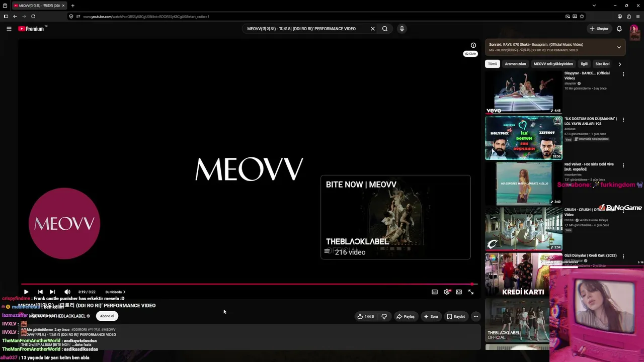This screenshot has height=362, width=644.
Task: Open the player settings gear
Action: coord(447,292)
